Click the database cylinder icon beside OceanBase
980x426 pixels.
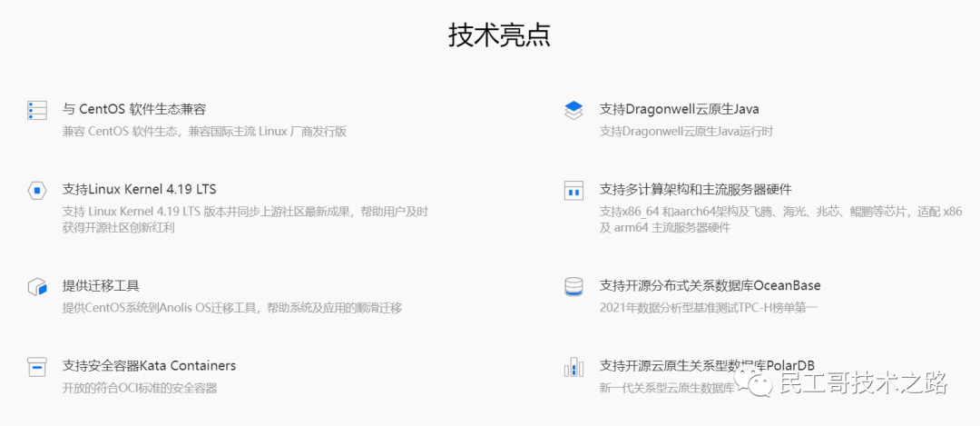click(x=573, y=287)
